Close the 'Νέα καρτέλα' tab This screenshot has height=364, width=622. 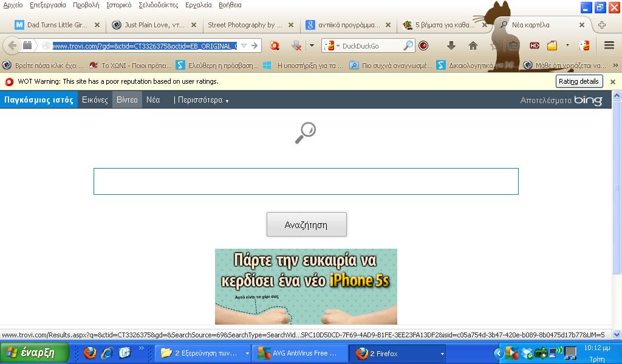[581, 25]
